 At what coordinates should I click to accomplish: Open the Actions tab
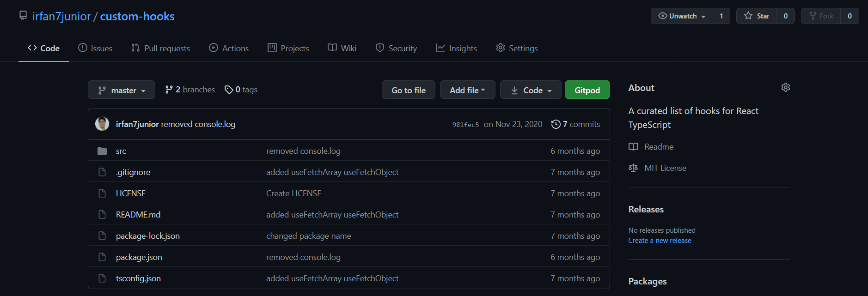tap(229, 48)
